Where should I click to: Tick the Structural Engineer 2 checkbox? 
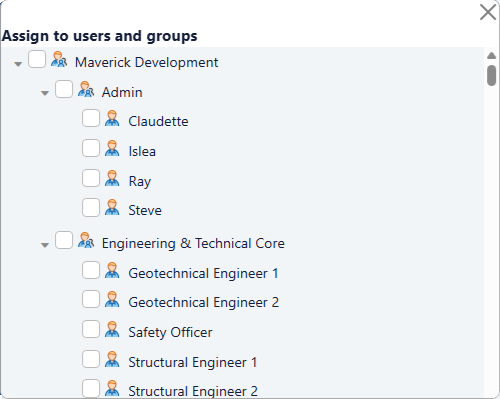(91, 388)
